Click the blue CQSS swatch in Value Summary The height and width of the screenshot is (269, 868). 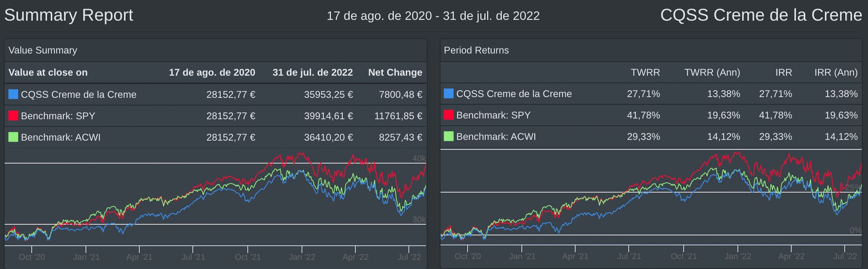point(13,94)
